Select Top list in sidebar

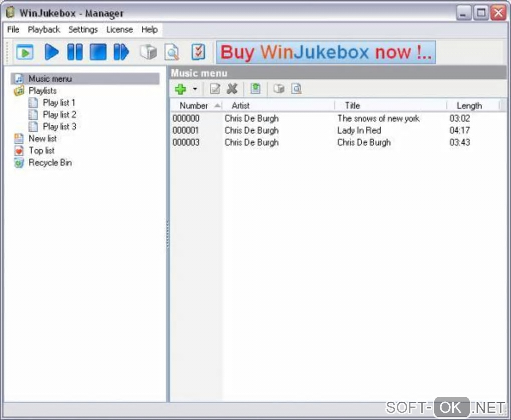(x=42, y=151)
